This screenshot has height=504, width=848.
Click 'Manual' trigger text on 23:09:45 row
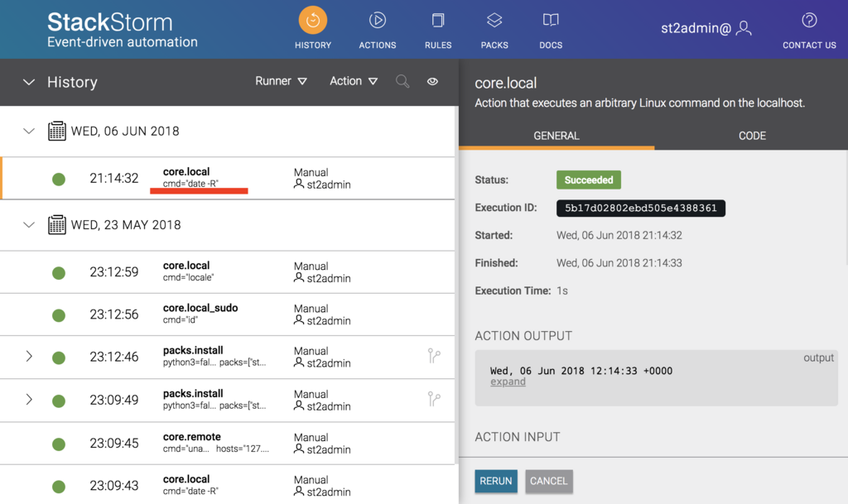(x=311, y=437)
